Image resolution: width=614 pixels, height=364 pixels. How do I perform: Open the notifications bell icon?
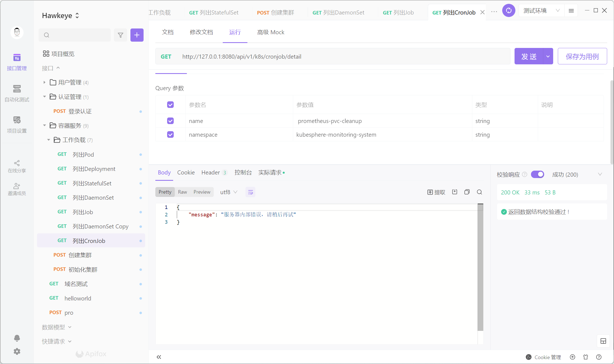pos(17,338)
